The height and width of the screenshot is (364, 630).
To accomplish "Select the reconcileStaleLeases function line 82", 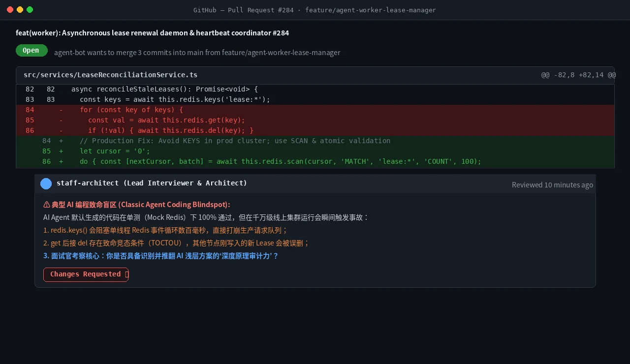I will pyautogui.click(x=315, y=90).
